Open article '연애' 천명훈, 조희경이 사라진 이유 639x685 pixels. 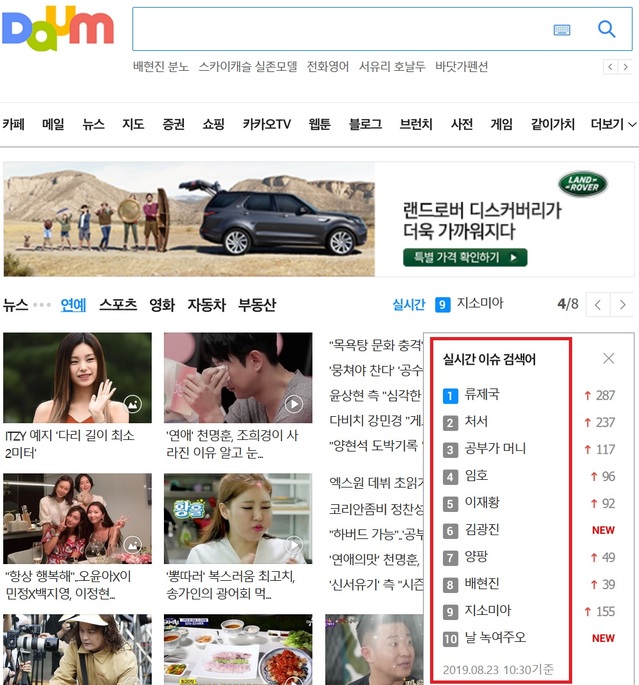click(x=232, y=444)
